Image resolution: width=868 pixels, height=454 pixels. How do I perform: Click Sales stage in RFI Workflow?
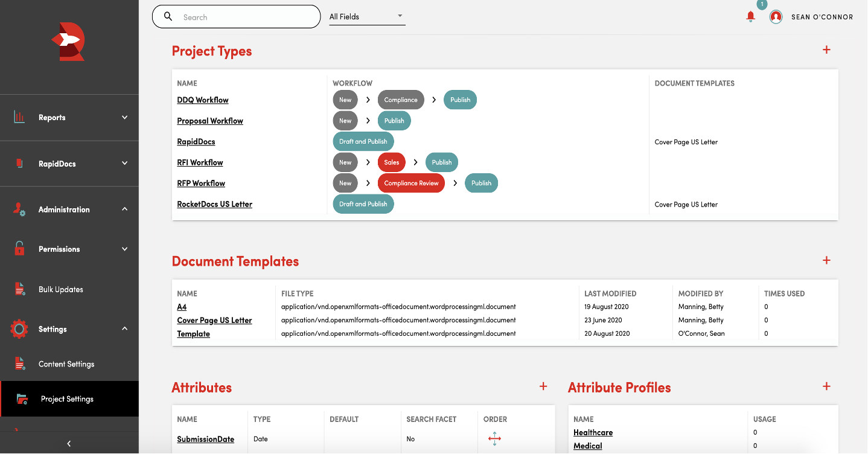(x=392, y=162)
